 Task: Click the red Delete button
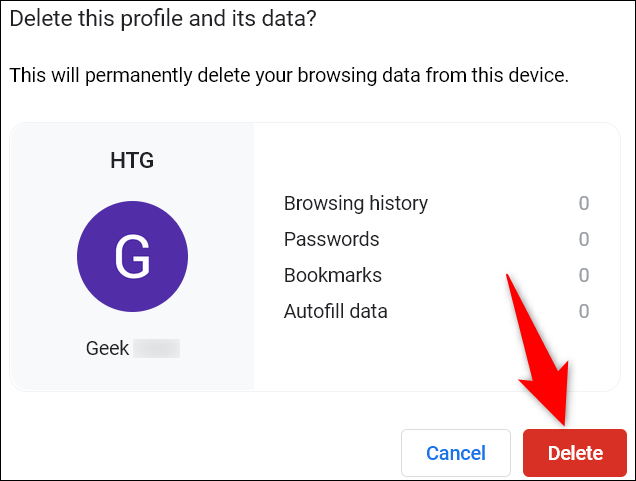tap(574, 453)
